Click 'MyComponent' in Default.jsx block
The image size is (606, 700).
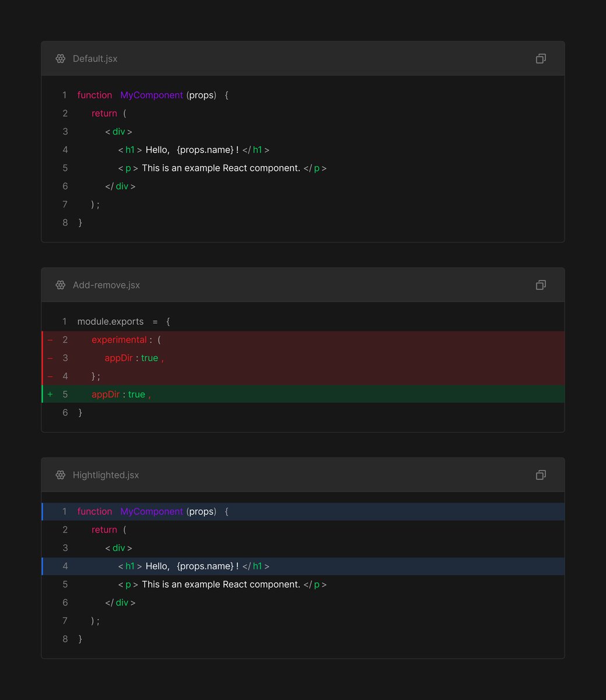pyautogui.click(x=152, y=95)
